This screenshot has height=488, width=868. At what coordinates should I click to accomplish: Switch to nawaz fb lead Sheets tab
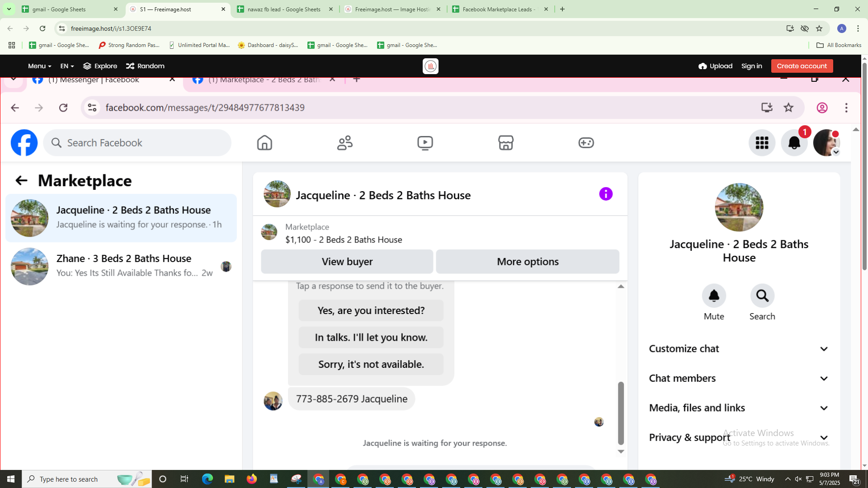284,9
